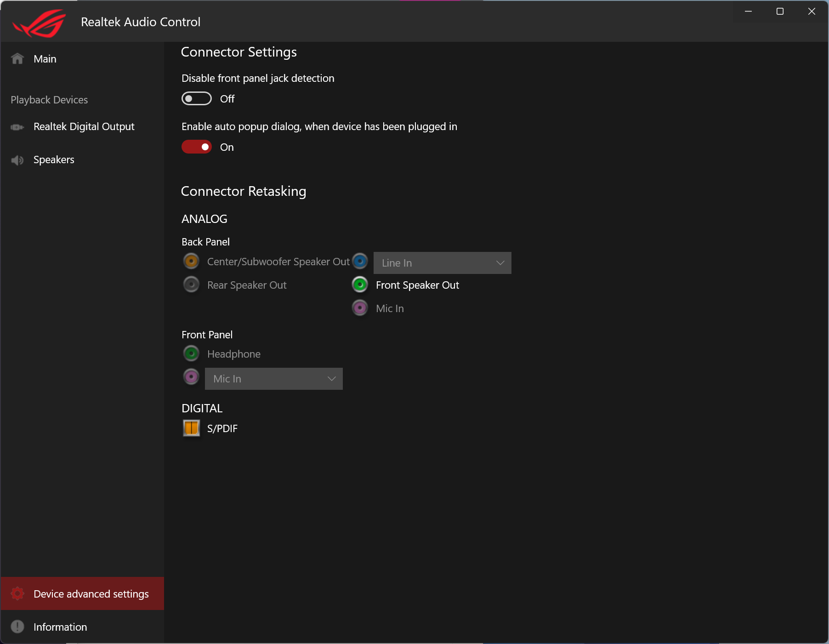829x644 pixels.
Task: Select the pink Mic In jack on back panel
Action: pos(360,308)
